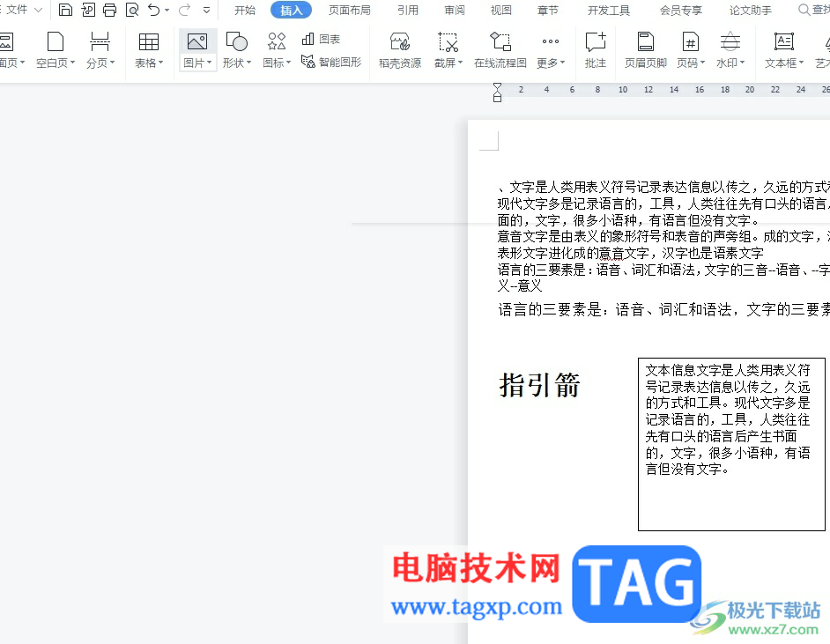Click the 截屏 screenshot icon

[448, 41]
